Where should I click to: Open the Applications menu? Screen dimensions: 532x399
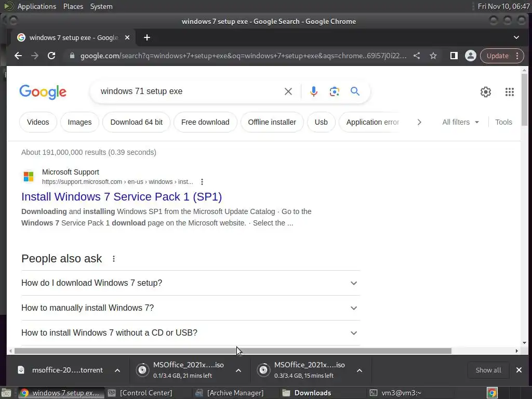[37, 6]
